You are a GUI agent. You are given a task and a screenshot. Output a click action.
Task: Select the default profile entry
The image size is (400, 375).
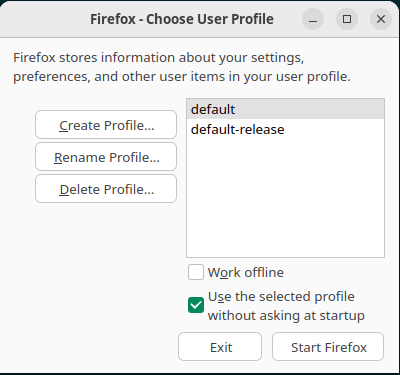(x=285, y=109)
